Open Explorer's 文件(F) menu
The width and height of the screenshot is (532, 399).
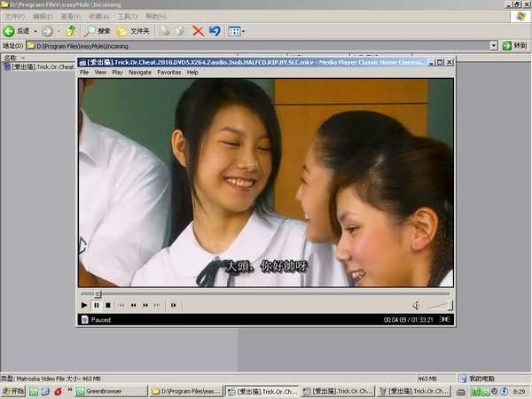click(14, 16)
